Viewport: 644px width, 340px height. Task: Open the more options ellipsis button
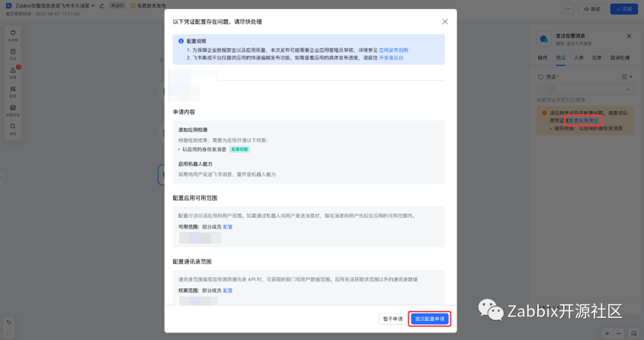(568, 9)
